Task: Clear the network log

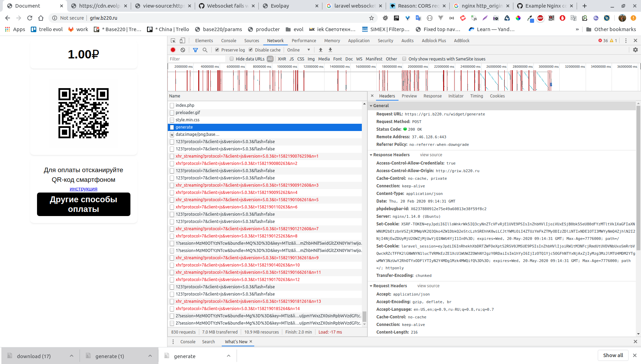Action: (183, 50)
